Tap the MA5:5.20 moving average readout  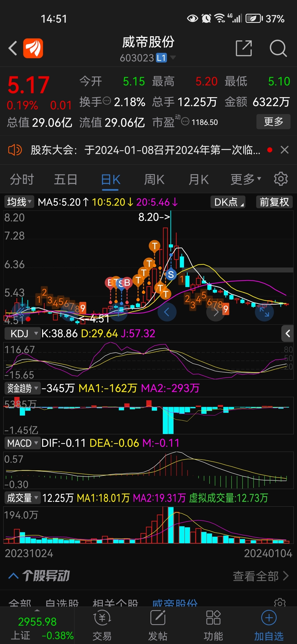click(63, 202)
